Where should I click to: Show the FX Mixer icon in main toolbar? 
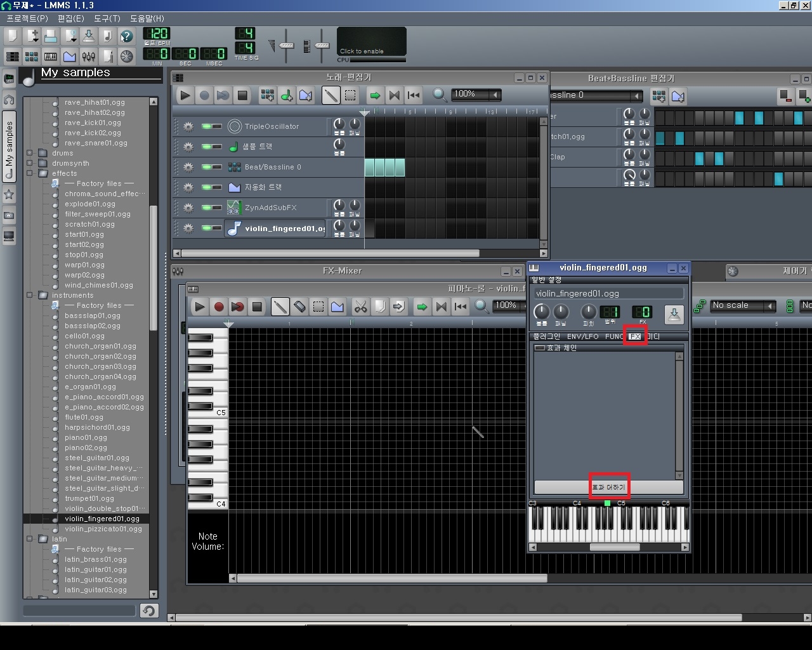88,56
